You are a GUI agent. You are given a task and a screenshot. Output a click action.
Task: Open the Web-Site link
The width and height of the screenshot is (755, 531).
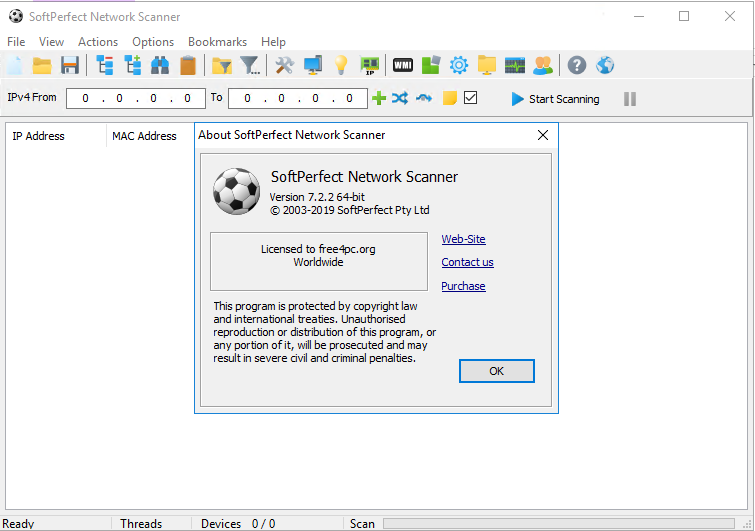463,239
